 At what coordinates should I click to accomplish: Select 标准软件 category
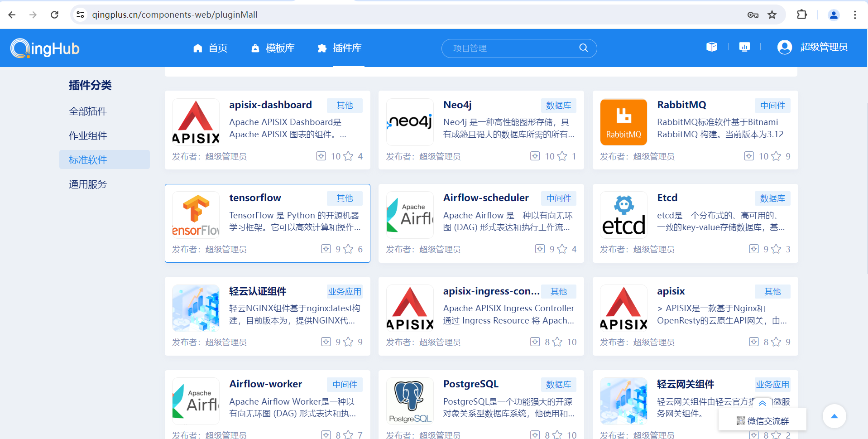tap(105, 159)
